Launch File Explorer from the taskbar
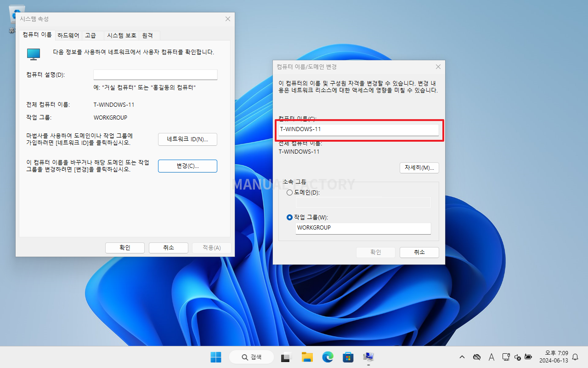 click(307, 357)
